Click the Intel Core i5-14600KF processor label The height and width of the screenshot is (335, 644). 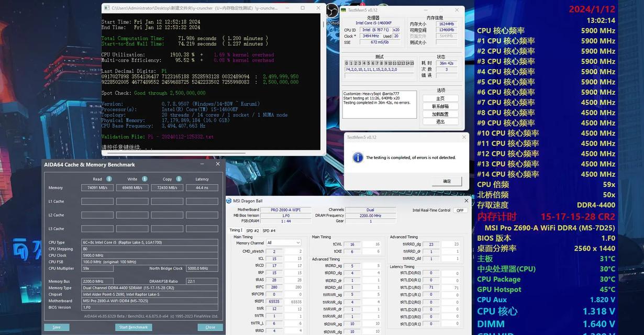(373, 23)
